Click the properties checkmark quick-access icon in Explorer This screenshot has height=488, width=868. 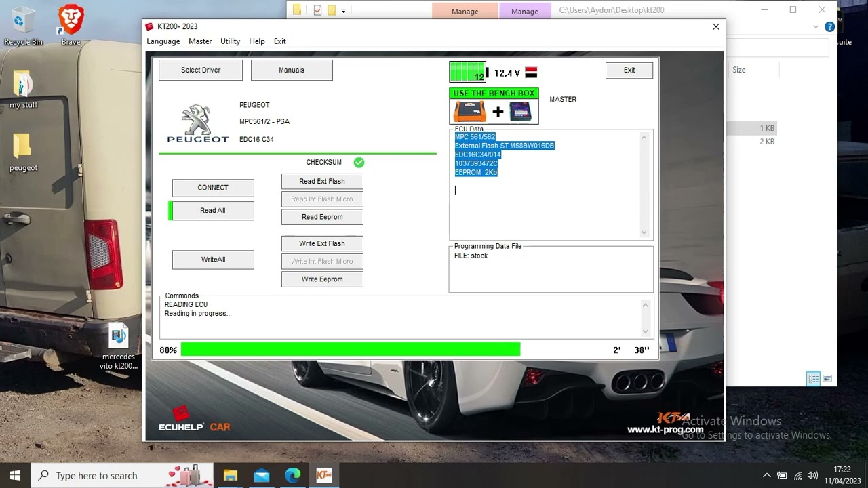(x=317, y=10)
